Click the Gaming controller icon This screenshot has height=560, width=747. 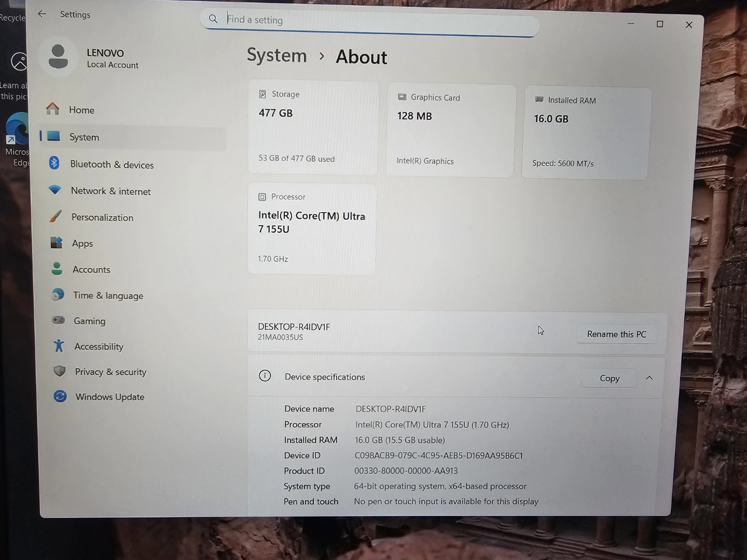point(58,320)
